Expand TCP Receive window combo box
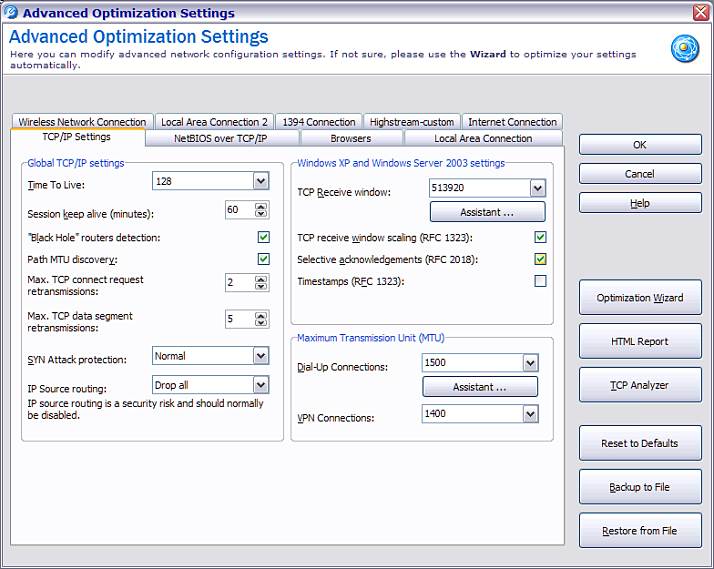 point(537,188)
